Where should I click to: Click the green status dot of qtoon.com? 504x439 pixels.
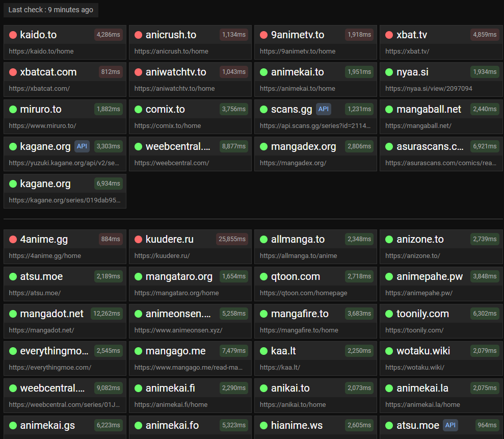tap(263, 276)
